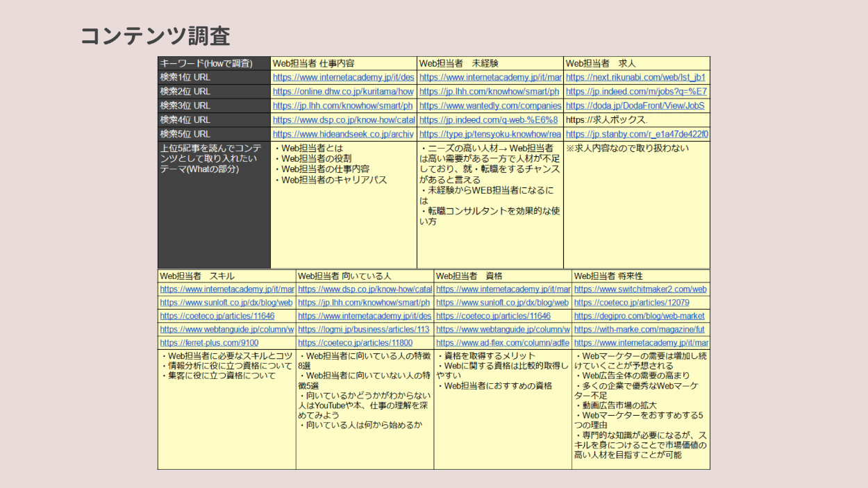Open the online.dhw.co.jp kuritama link
This screenshot has height=488, width=868.
pyautogui.click(x=343, y=92)
